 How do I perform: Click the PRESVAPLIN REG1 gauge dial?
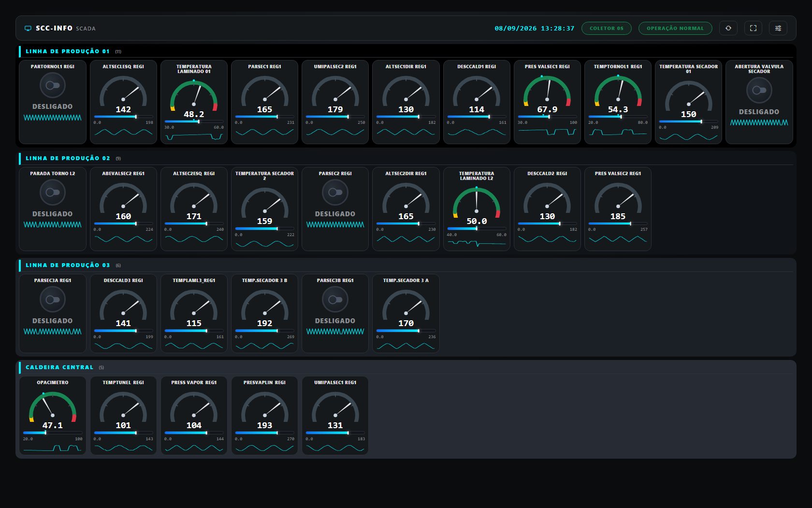click(x=264, y=406)
